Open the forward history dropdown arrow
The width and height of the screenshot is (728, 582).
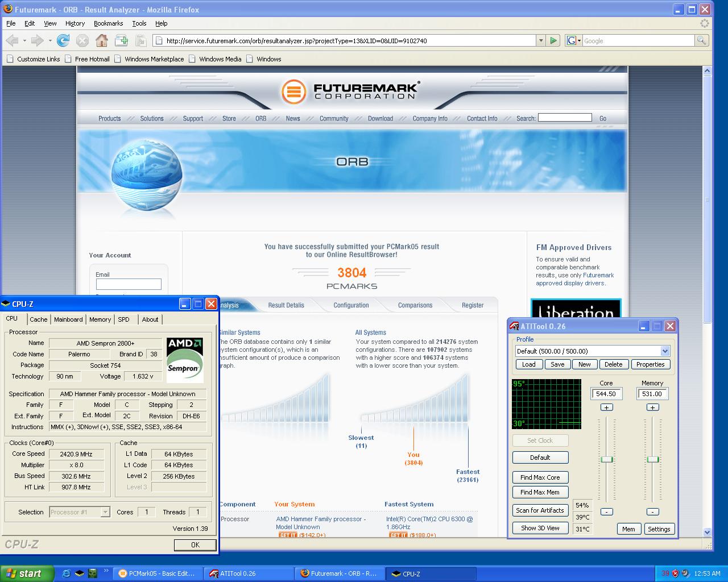point(50,40)
